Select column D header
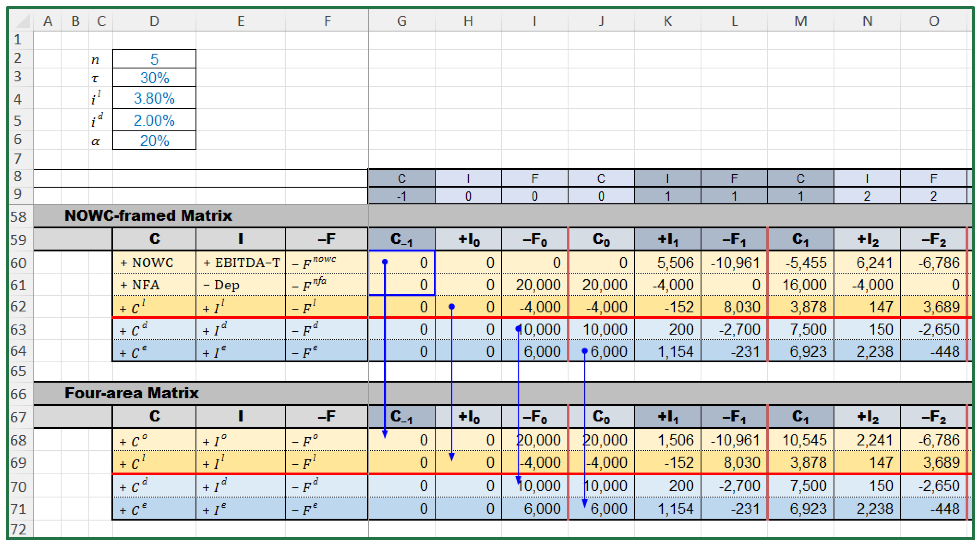 pos(154,21)
